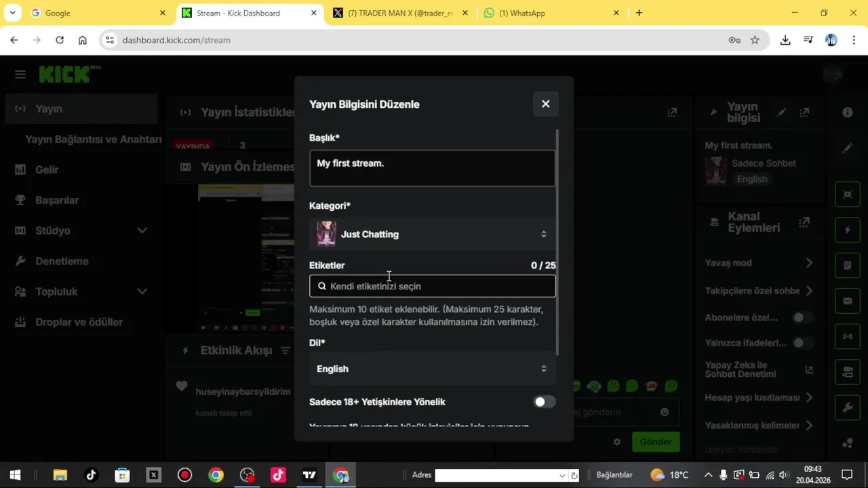Pop out the Yayın İstatistikleri panel

pyautogui.click(x=672, y=112)
